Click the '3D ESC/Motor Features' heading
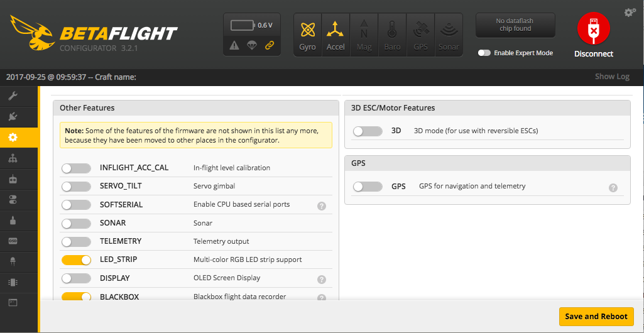This screenshot has height=333, width=644. (x=393, y=109)
